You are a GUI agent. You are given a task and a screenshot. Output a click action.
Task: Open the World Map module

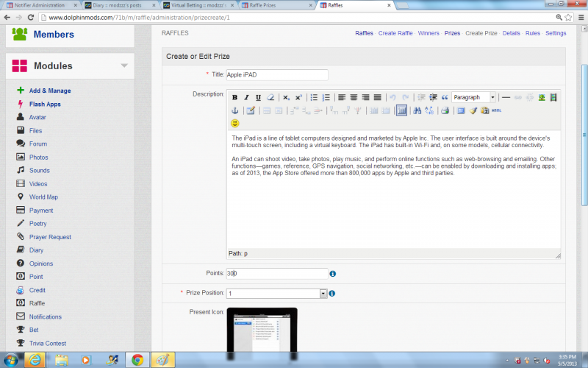point(43,197)
